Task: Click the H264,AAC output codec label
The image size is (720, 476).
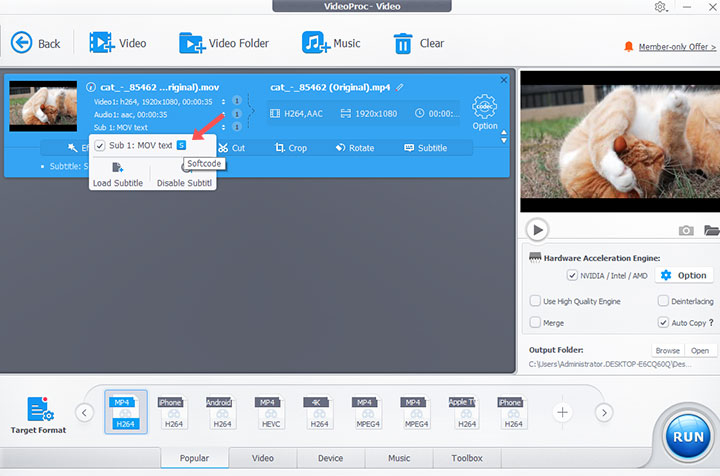Action: coord(296,113)
